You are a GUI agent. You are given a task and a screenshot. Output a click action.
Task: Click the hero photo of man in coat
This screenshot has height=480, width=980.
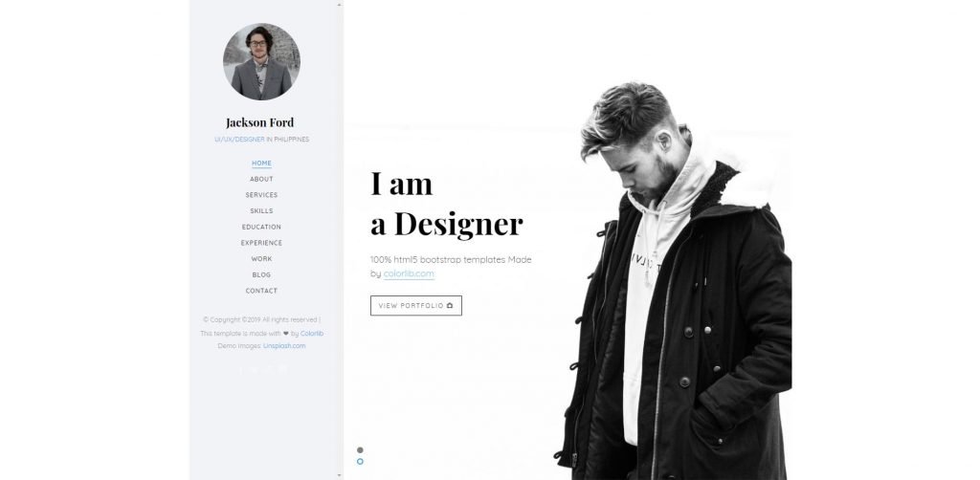point(673,281)
